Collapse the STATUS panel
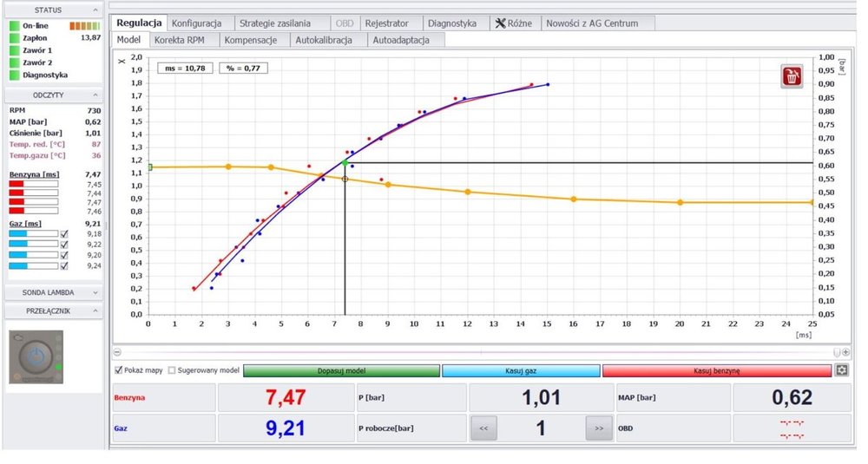The height and width of the screenshot is (464, 868). click(x=94, y=10)
